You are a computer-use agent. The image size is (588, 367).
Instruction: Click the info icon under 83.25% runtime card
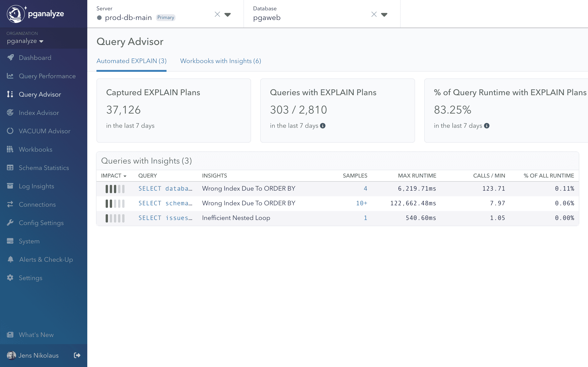click(x=487, y=126)
